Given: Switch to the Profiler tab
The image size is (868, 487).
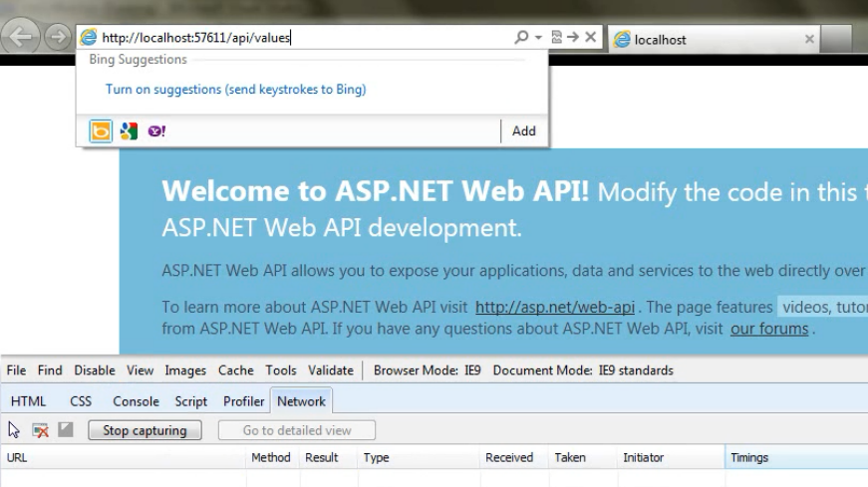Looking at the screenshot, I should coord(243,401).
